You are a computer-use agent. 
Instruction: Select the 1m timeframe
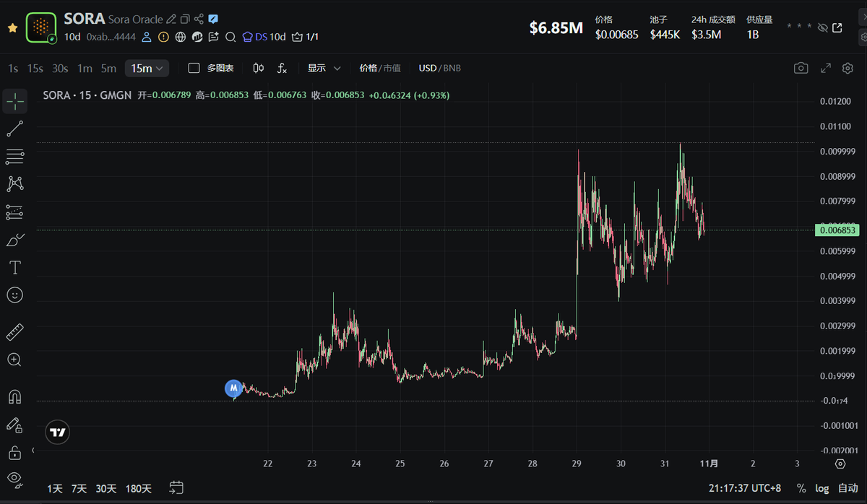[85, 69]
